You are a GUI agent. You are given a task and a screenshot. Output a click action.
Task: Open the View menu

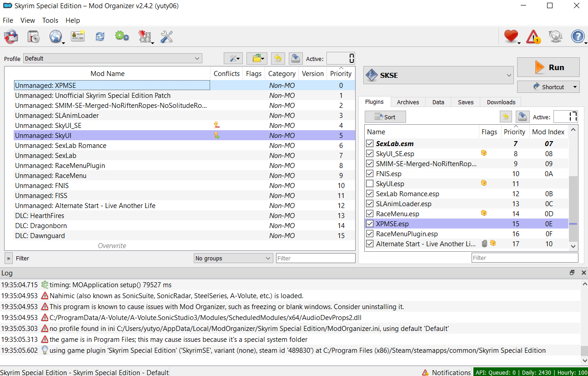(x=28, y=20)
